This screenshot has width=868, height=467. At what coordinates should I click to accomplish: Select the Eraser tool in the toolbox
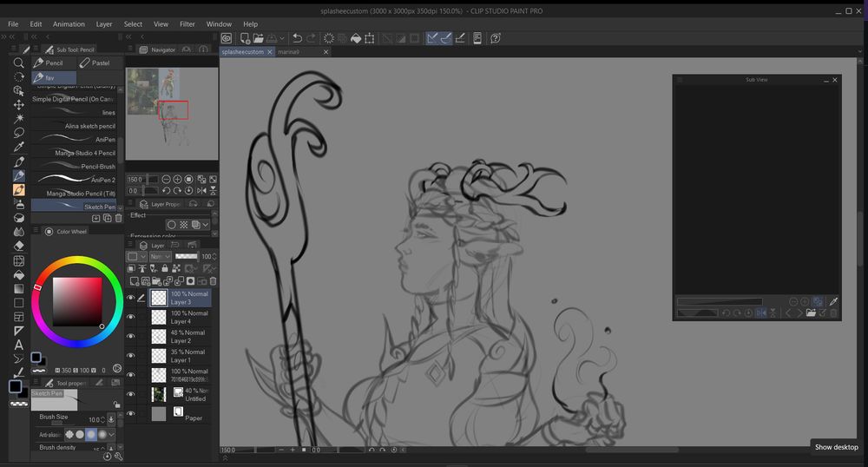(18, 246)
